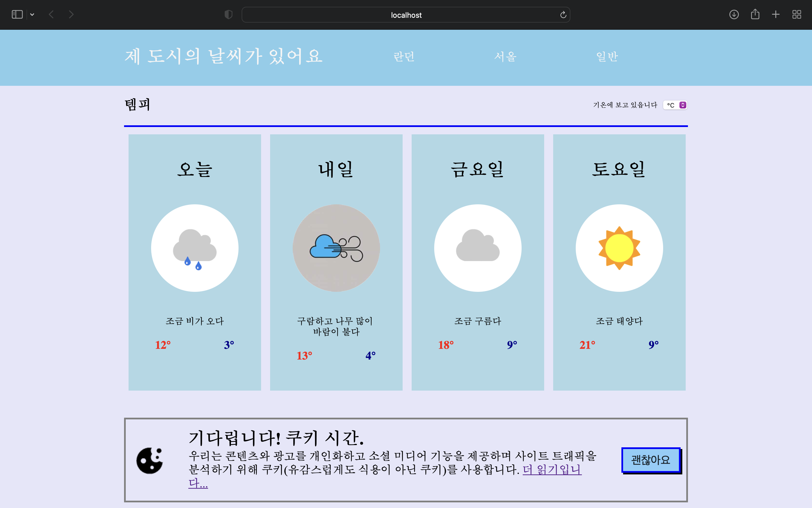Click the 토요일 card heading
Screen dimensions: 812x508
[619, 169]
